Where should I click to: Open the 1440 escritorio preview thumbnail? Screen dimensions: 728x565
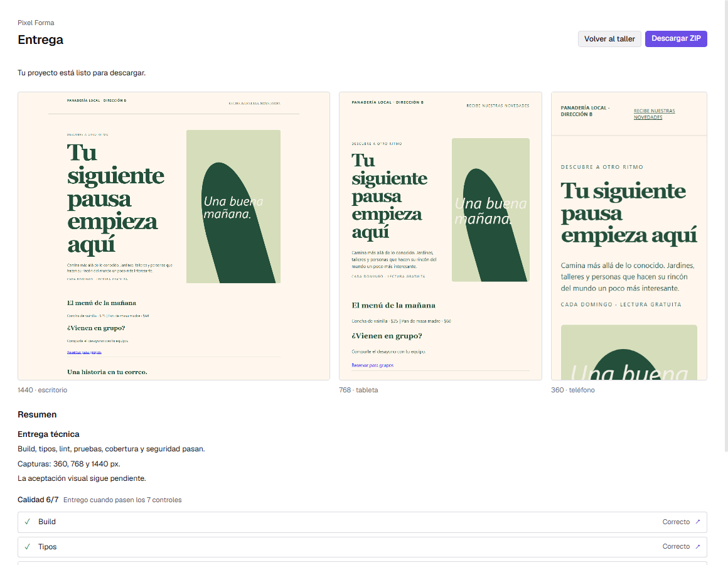174,236
